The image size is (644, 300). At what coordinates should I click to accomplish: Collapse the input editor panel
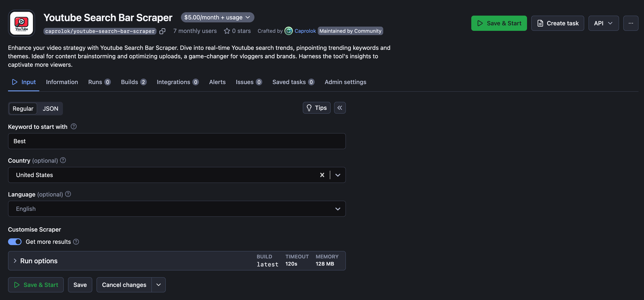pos(340,108)
